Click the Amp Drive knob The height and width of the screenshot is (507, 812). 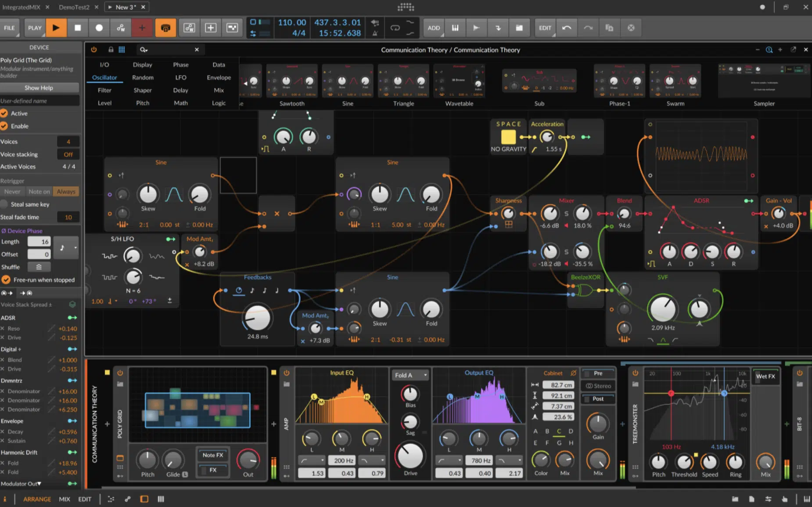tap(410, 456)
